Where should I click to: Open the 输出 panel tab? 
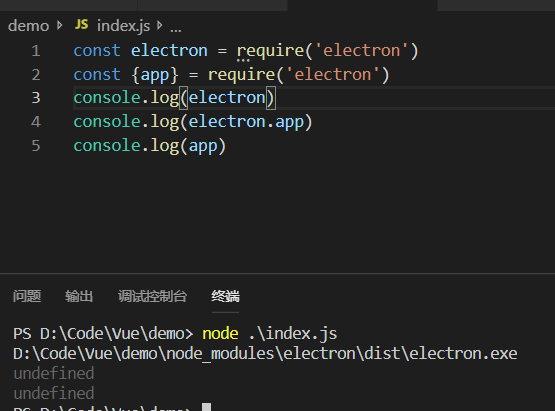click(79, 296)
